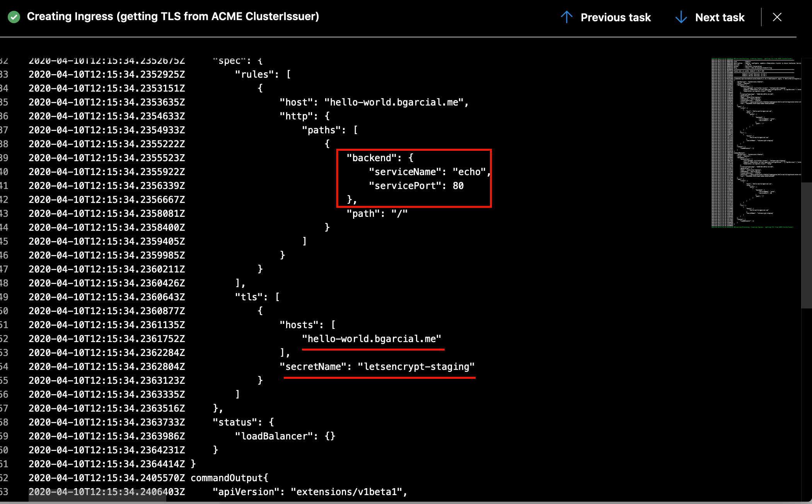Click timestamp 2020-04-10T12:15:34.2361752Z
Image resolution: width=812 pixels, height=504 pixels.
coord(107,339)
